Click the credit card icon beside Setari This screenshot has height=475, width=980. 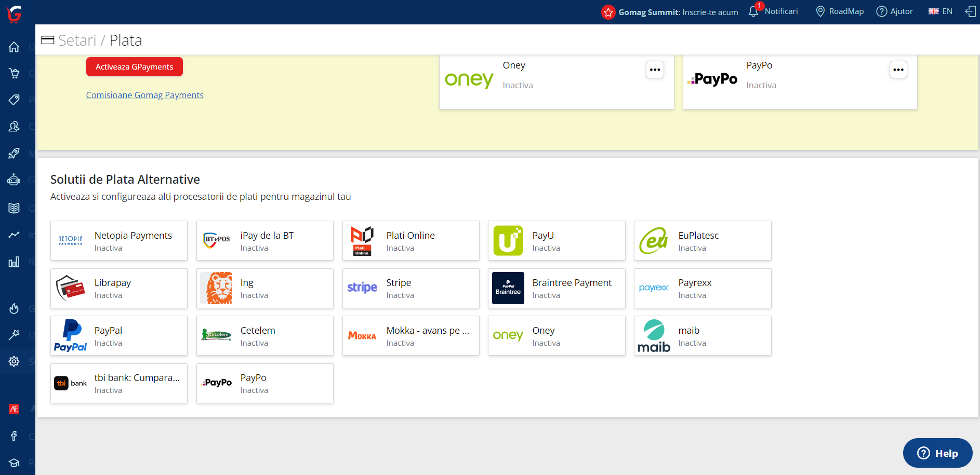point(48,40)
